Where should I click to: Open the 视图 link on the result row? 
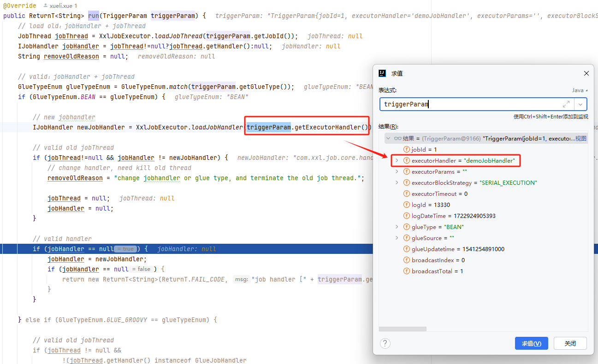pyautogui.click(x=581, y=138)
